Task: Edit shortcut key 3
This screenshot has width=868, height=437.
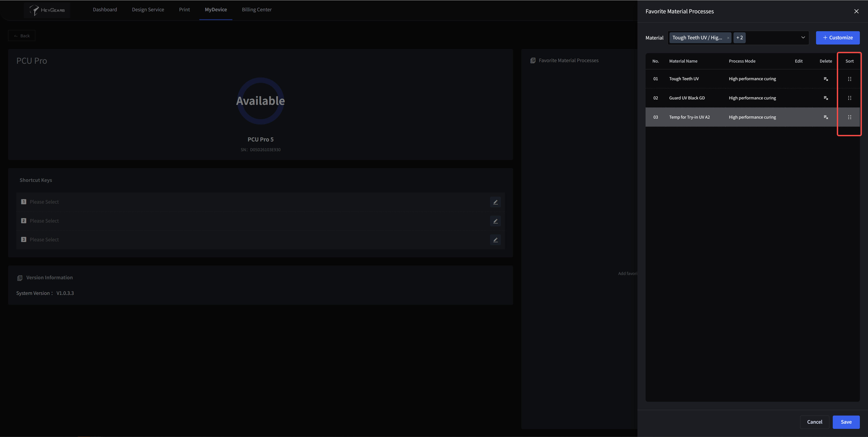Action: click(x=495, y=240)
